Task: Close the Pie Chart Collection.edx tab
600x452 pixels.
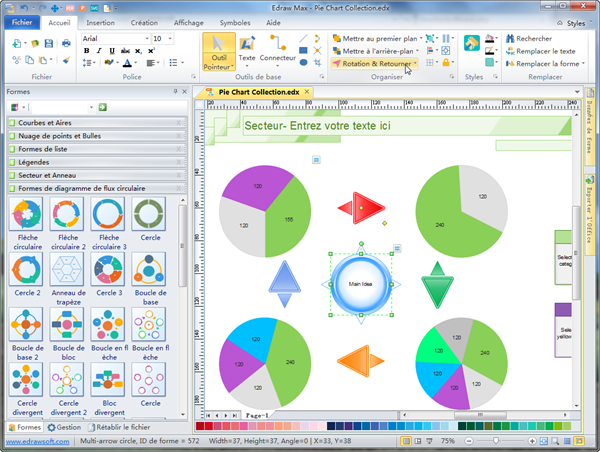Action: click(x=307, y=92)
